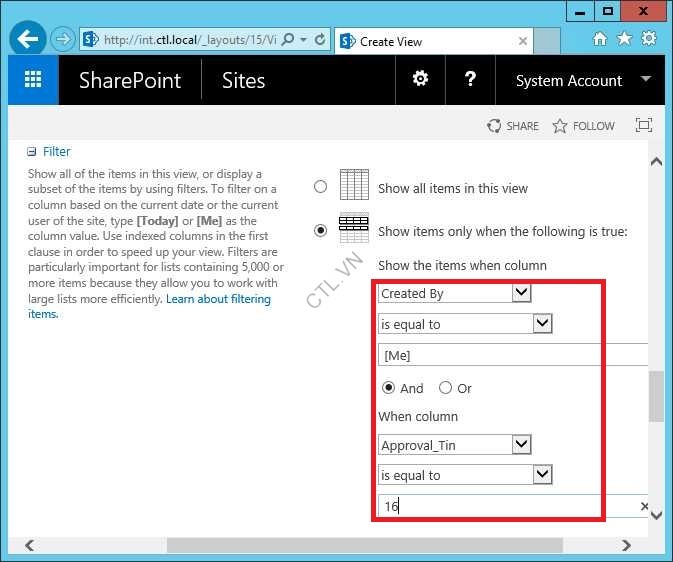Collapse the Filter section
This screenshot has width=673, height=562.
click(32, 152)
